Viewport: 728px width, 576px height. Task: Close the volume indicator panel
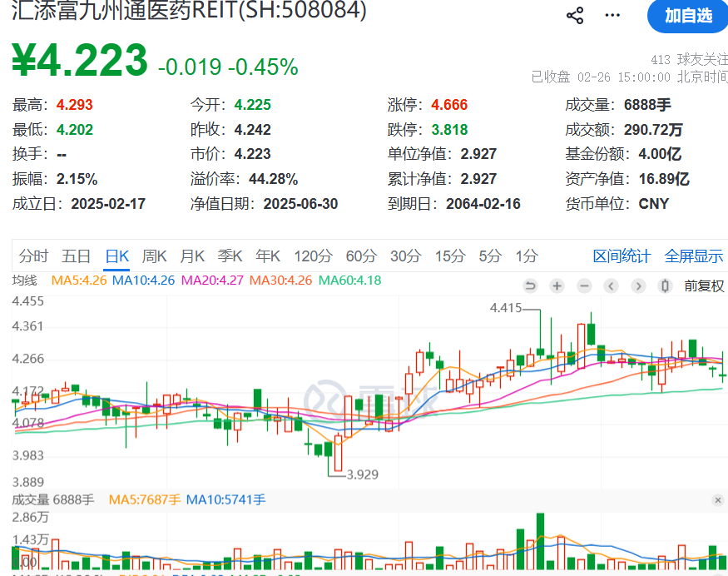pos(718,500)
